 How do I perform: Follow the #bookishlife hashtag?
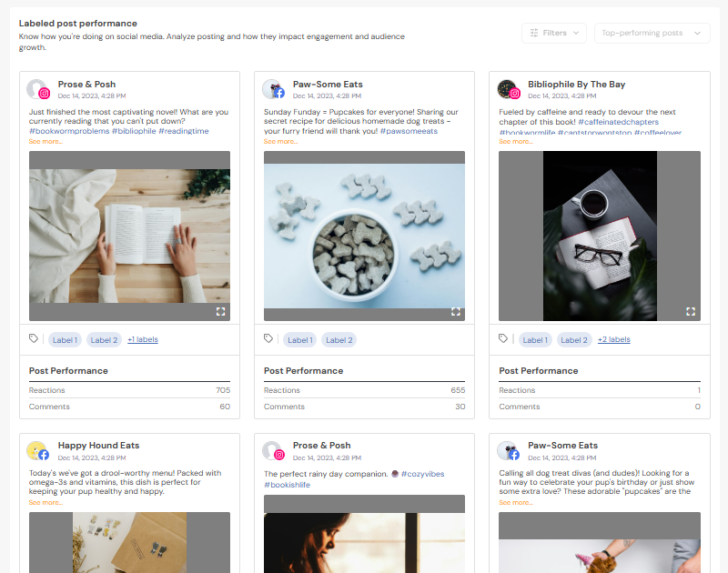tap(287, 485)
